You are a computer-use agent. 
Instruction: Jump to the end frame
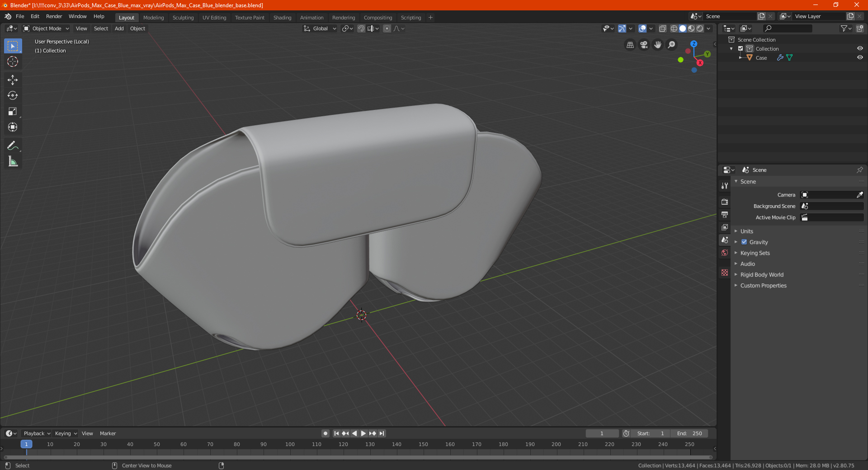tap(382, 433)
